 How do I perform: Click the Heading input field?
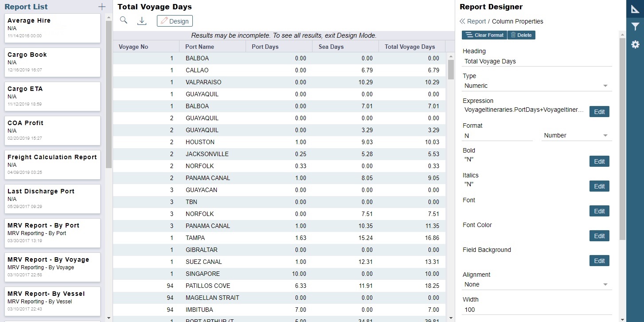537,62
